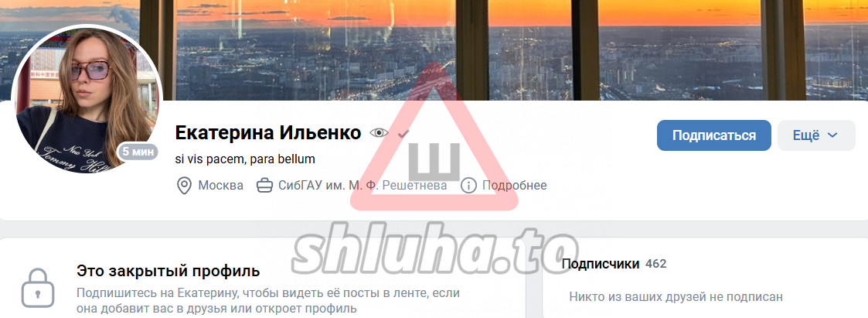This screenshot has width=868, height=318.
Task: Click the gray checkmark icon after the name
Action: 404,133
